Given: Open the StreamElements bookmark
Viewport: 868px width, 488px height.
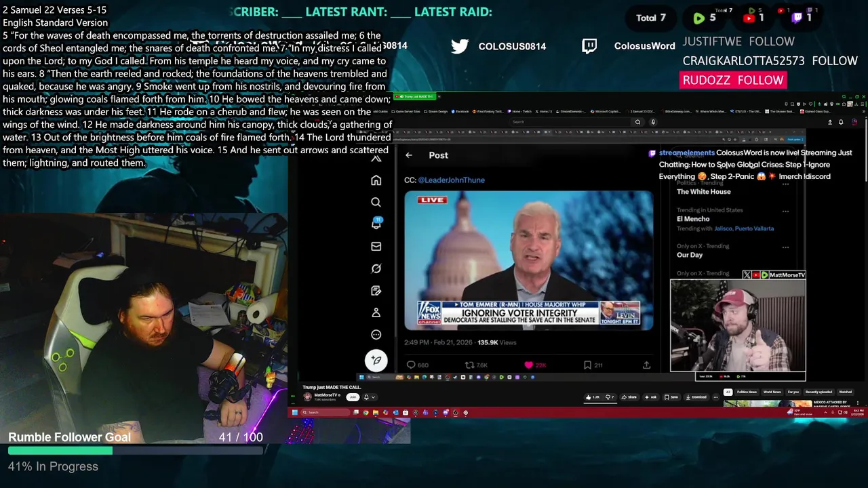Looking at the screenshot, I should tap(571, 112).
